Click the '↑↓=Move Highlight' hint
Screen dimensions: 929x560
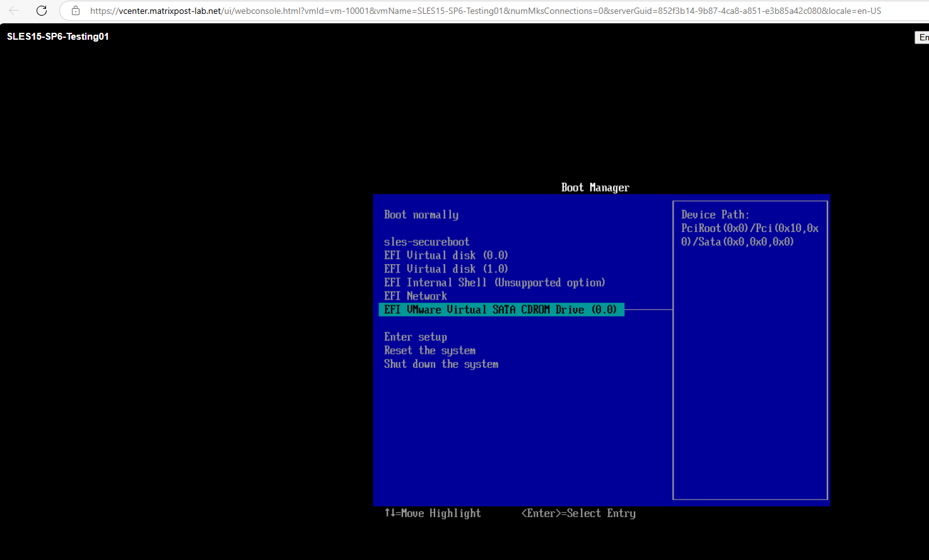pos(433,513)
